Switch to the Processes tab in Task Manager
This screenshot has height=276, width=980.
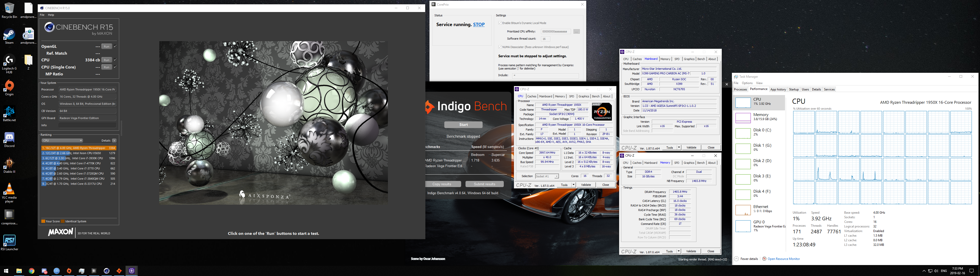coord(740,90)
